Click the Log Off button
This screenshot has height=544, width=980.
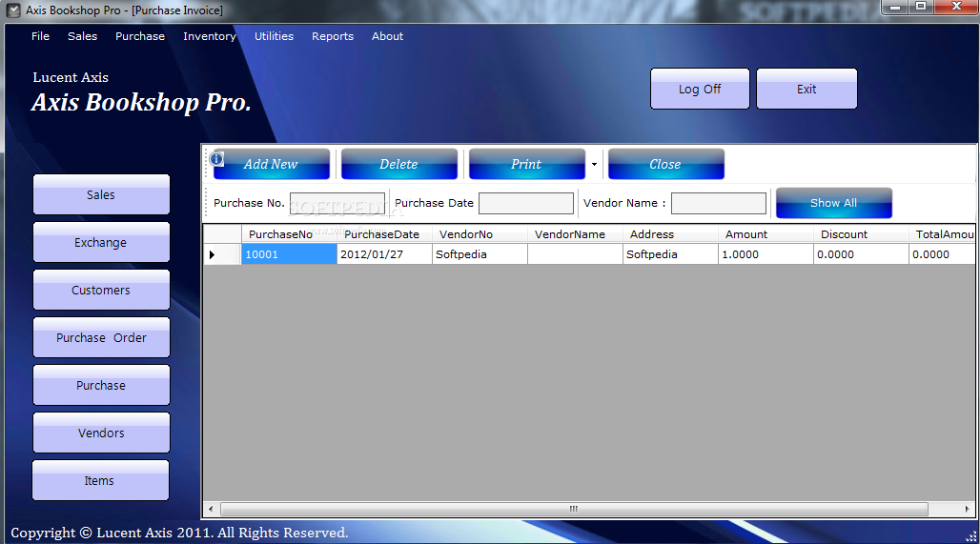tap(700, 89)
